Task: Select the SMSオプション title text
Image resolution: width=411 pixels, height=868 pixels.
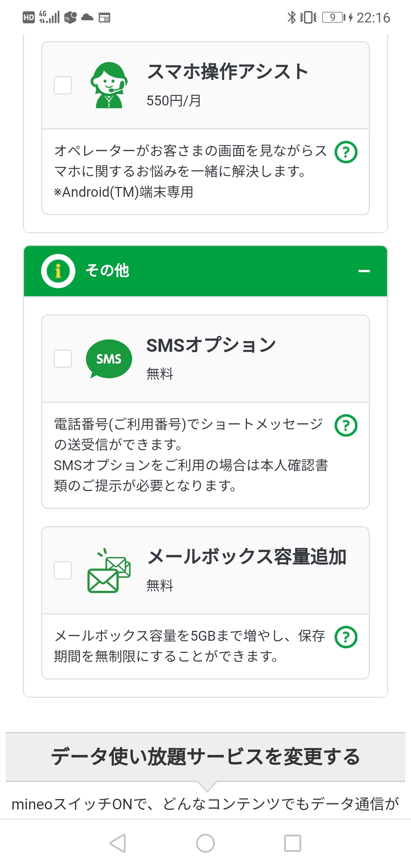Action: point(211,345)
